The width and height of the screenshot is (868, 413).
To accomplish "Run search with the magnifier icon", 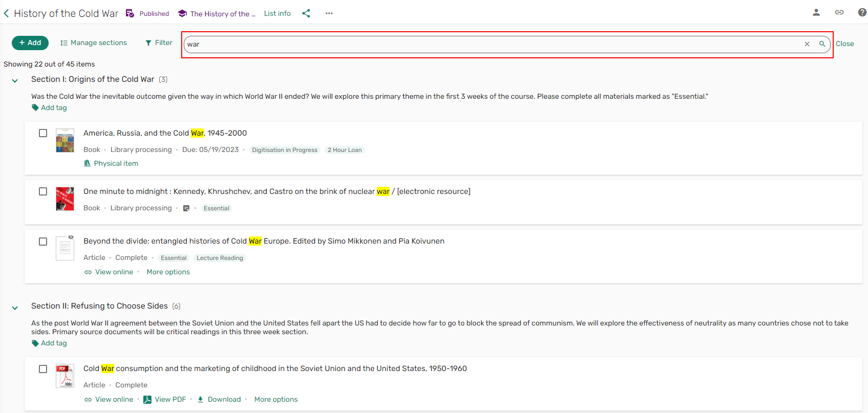I will (822, 44).
